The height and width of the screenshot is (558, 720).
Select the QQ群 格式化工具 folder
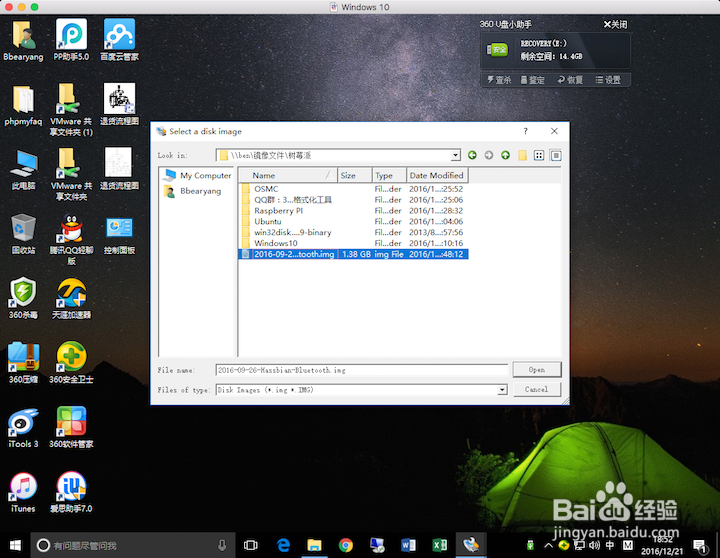pyautogui.click(x=354, y=200)
